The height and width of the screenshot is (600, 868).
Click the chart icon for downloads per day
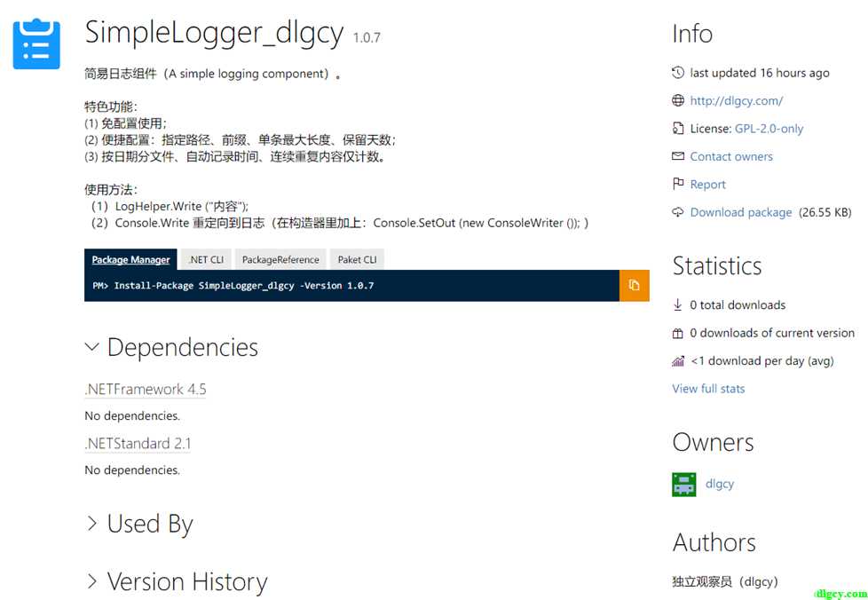pyautogui.click(x=677, y=361)
